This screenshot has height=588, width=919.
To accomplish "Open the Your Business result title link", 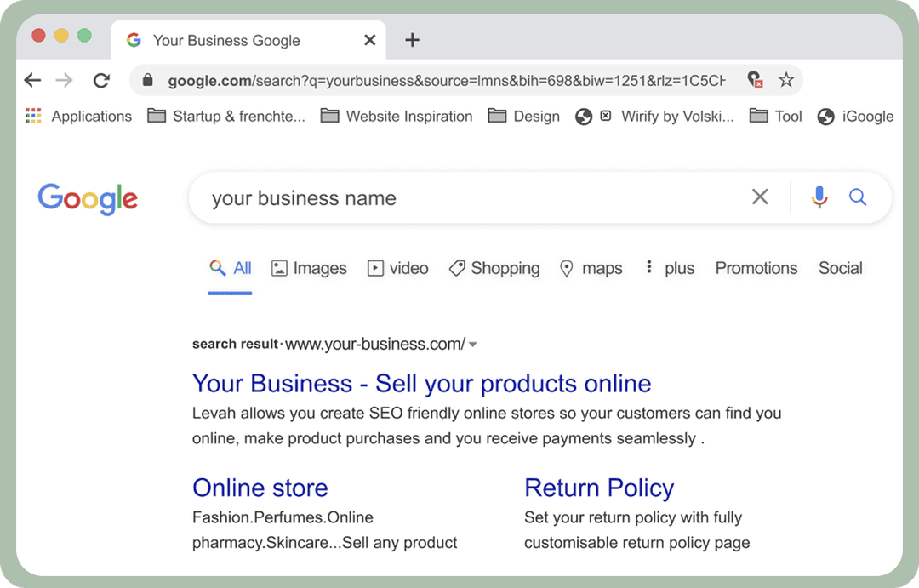I will pos(421,383).
